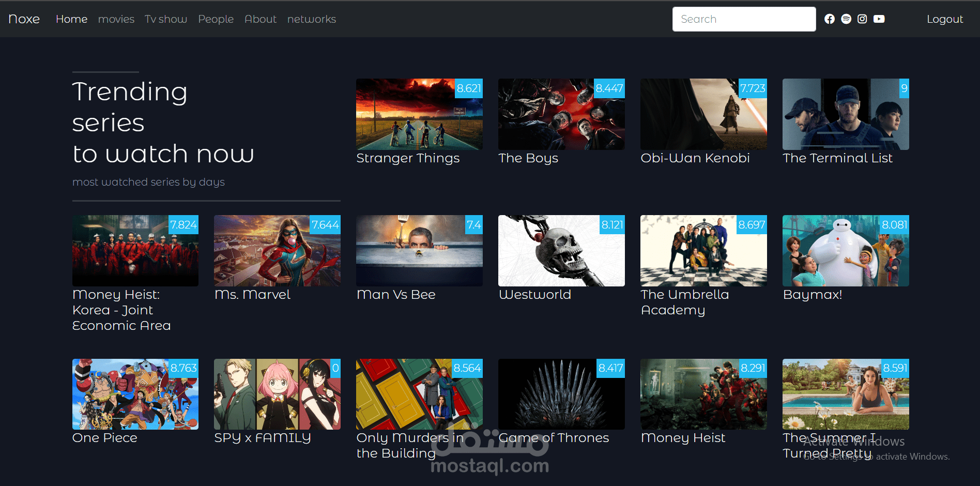Click the 7.824 rating badge
The height and width of the screenshot is (486, 980).
point(183,225)
